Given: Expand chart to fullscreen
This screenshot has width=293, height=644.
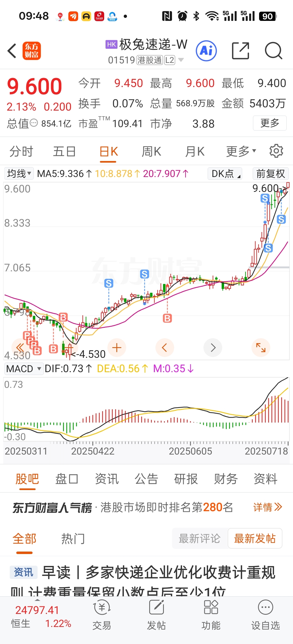Looking at the screenshot, I should point(261,347).
